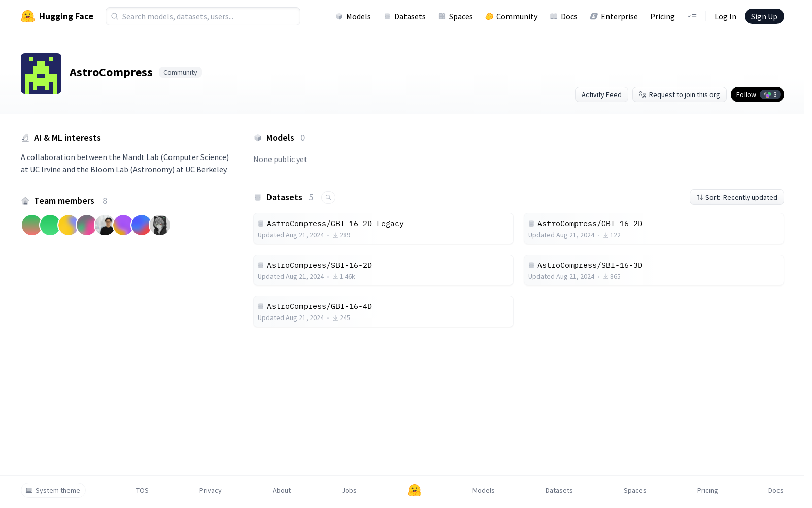Click the AI & ML interests heading
Image resolution: width=812 pixels, height=508 pixels.
[67, 138]
